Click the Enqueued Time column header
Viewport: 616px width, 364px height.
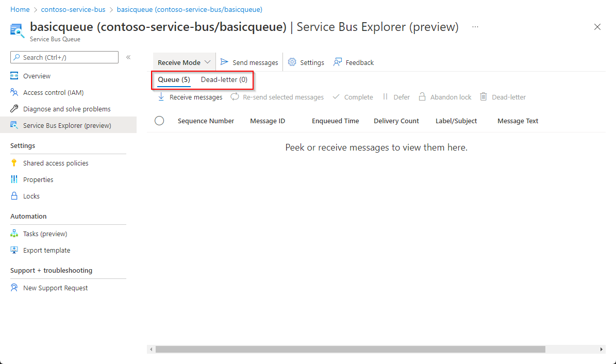(x=336, y=121)
